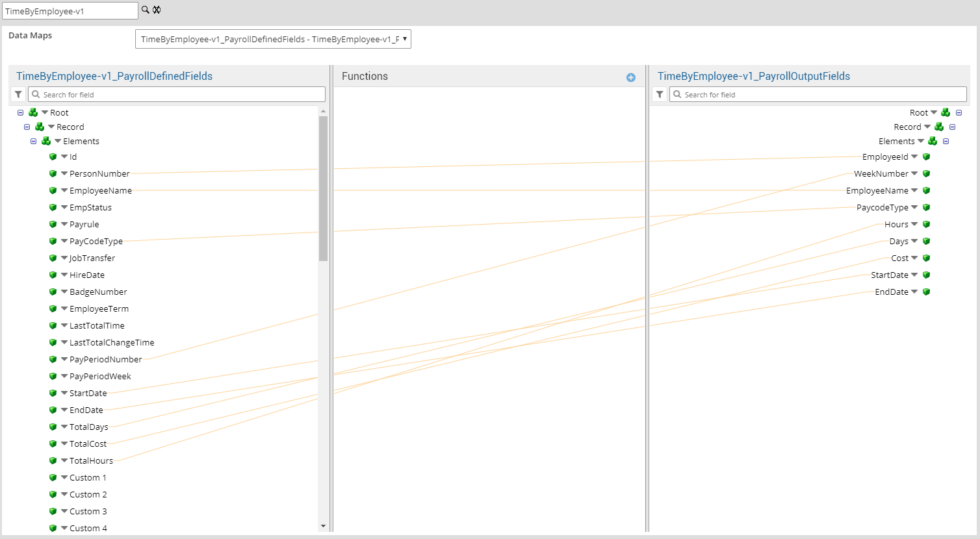Click the green cubes icon beside source Root
The image size is (980, 539).
(x=33, y=112)
